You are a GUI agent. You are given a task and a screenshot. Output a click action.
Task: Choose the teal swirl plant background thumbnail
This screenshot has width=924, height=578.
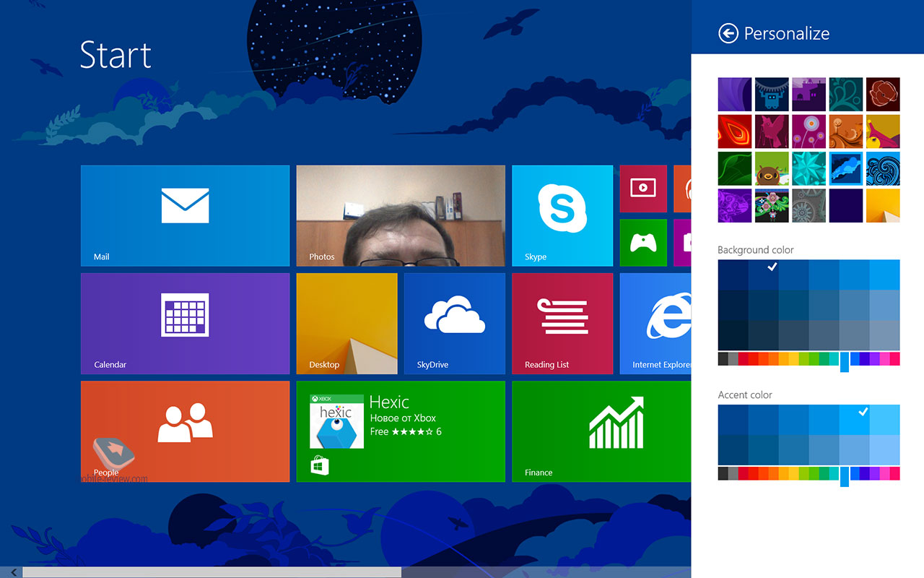point(846,95)
